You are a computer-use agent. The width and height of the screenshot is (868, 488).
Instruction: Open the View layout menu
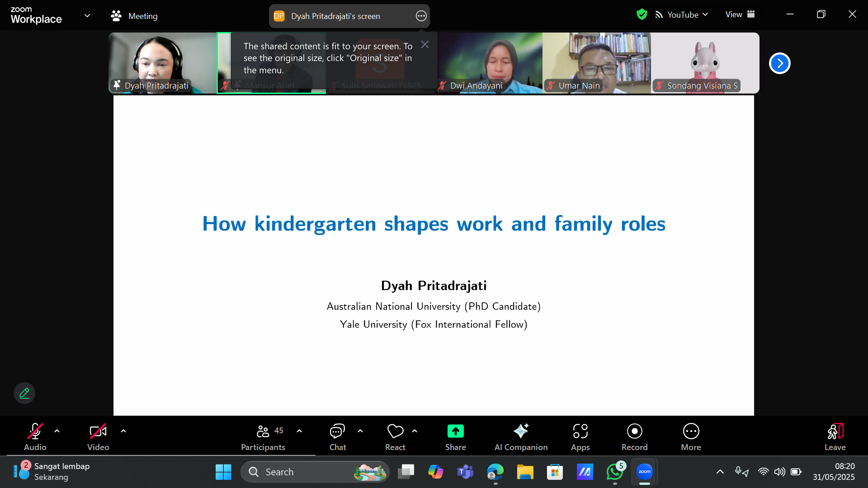[740, 14]
